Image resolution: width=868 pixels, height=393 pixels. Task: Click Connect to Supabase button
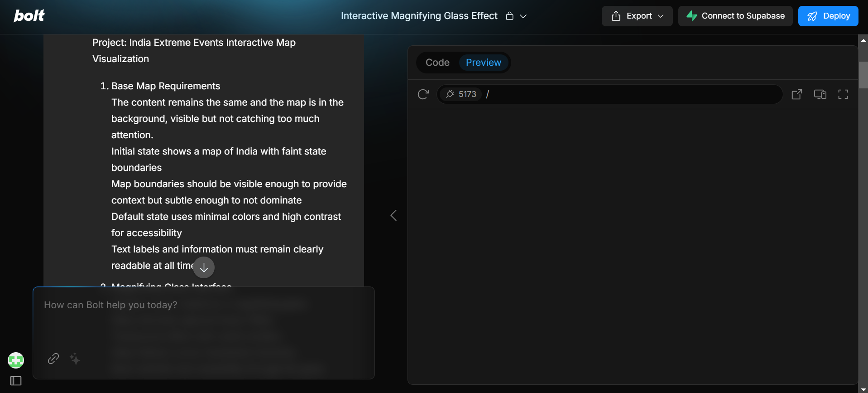[x=735, y=16]
